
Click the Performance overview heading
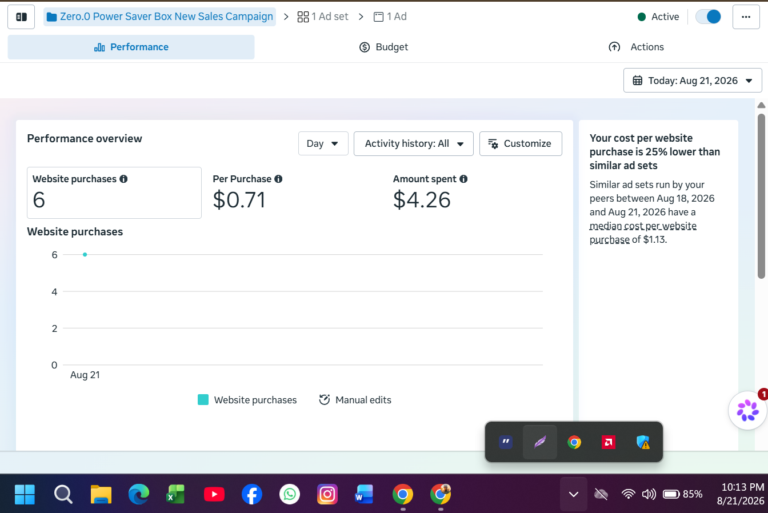pyautogui.click(x=84, y=139)
